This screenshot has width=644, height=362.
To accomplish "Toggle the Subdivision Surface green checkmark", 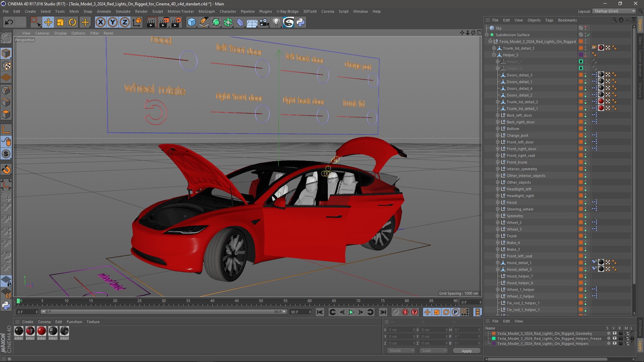I will pos(588,35).
